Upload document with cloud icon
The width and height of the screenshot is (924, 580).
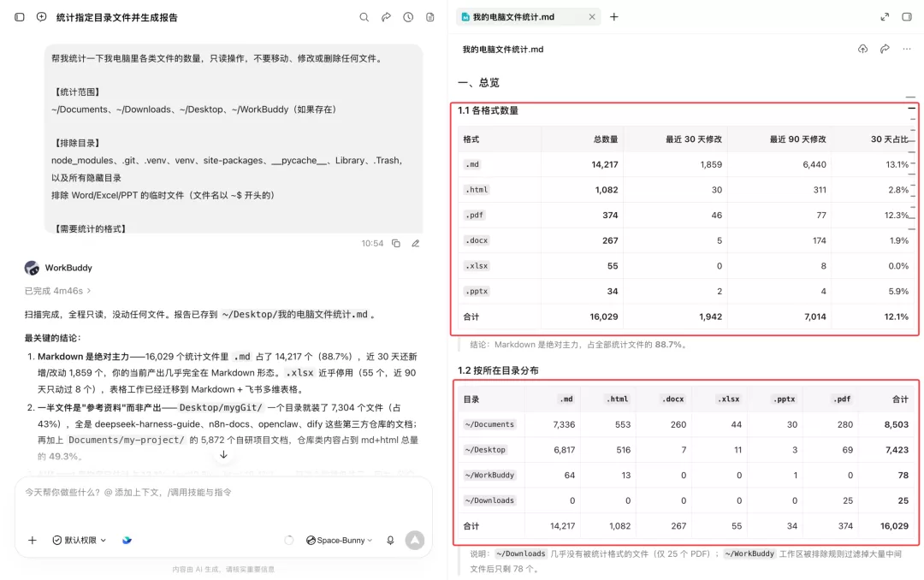coord(862,49)
